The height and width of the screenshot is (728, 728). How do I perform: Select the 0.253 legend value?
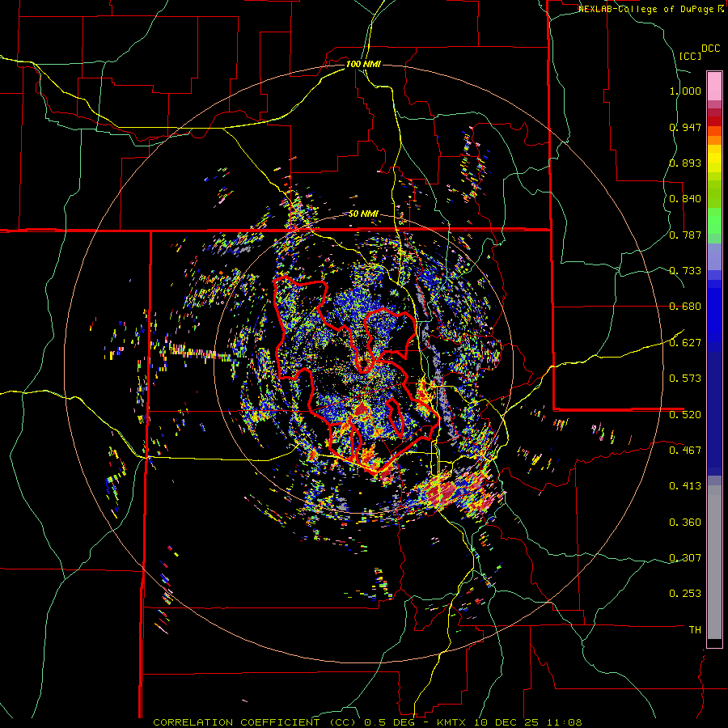coord(685,594)
